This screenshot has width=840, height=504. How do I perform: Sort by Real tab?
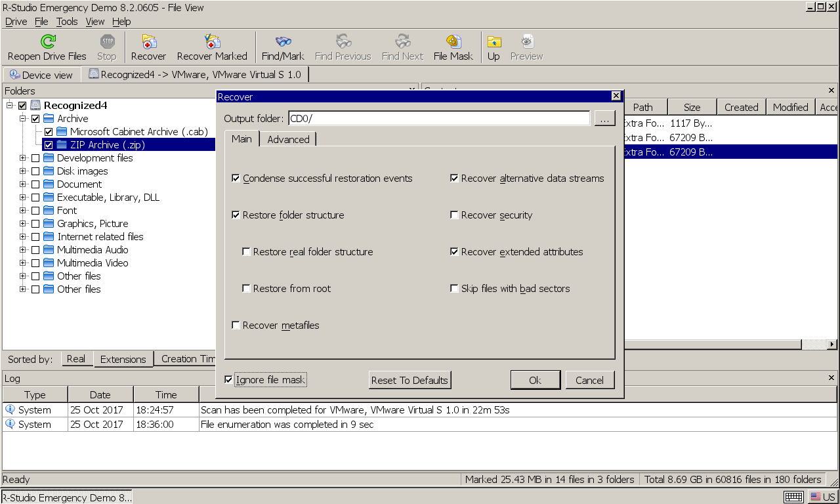pyautogui.click(x=76, y=359)
